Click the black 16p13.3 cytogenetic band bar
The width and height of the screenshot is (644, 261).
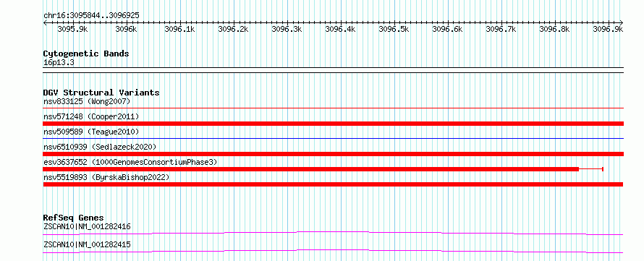pyautogui.click(x=333, y=70)
